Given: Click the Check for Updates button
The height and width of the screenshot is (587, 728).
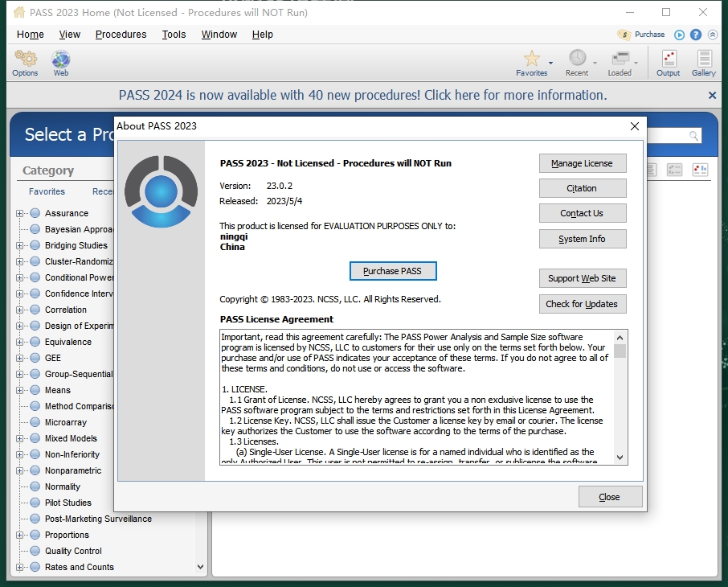Looking at the screenshot, I should [583, 304].
